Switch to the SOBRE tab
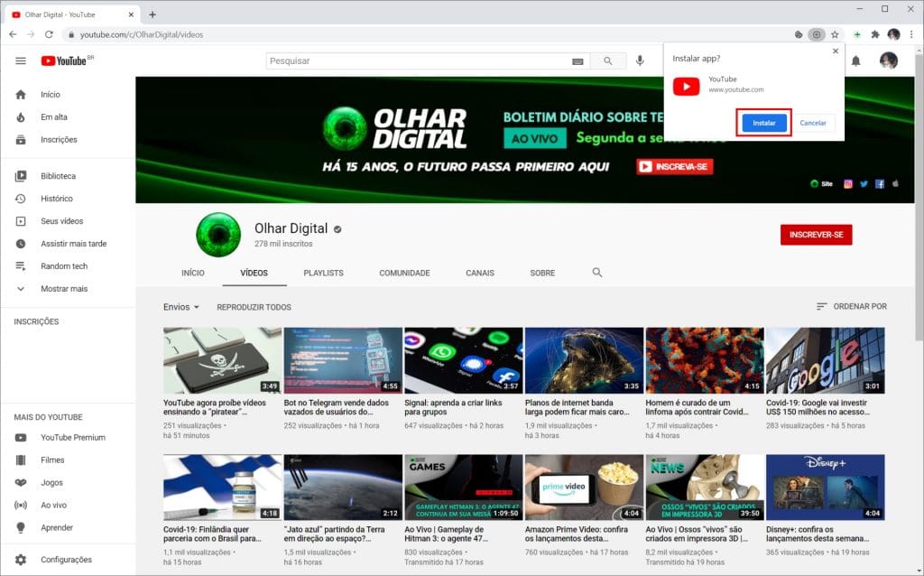924x576 pixels. point(542,273)
